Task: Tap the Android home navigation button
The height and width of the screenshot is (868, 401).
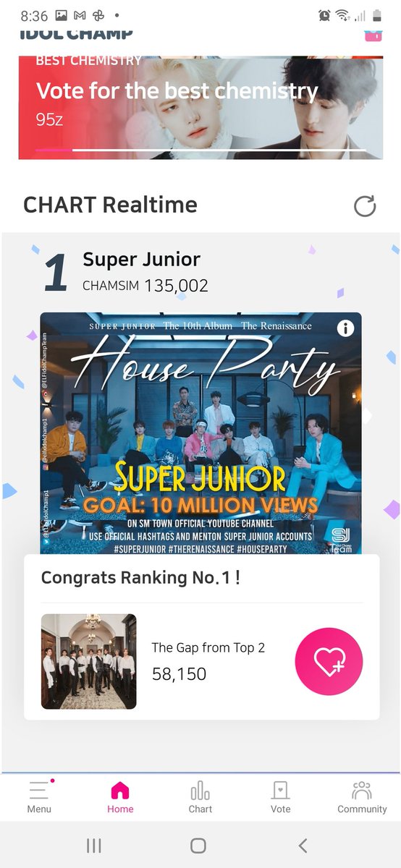Action: (x=198, y=845)
